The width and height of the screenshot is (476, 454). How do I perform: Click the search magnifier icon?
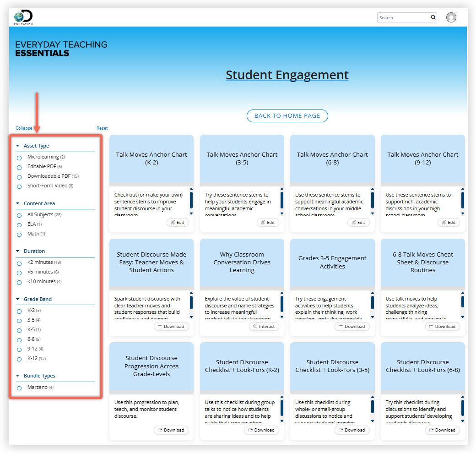(433, 17)
